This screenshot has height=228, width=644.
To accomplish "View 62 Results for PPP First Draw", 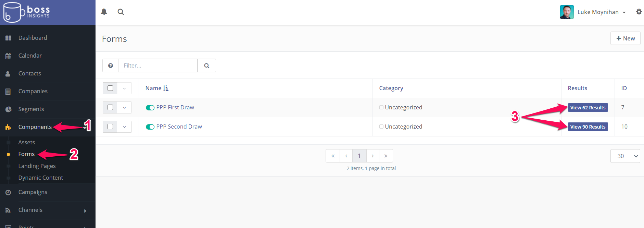I will pyautogui.click(x=588, y=108).
